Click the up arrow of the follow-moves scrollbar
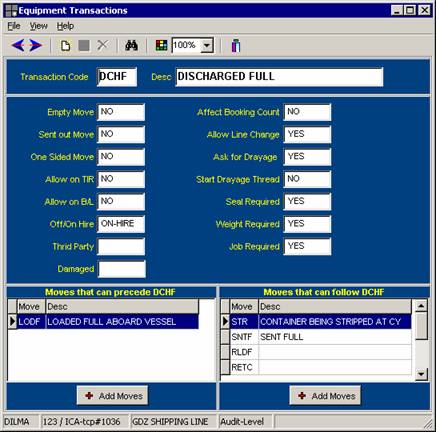Viewport: 436px width, 432px height. coord(421,305)
